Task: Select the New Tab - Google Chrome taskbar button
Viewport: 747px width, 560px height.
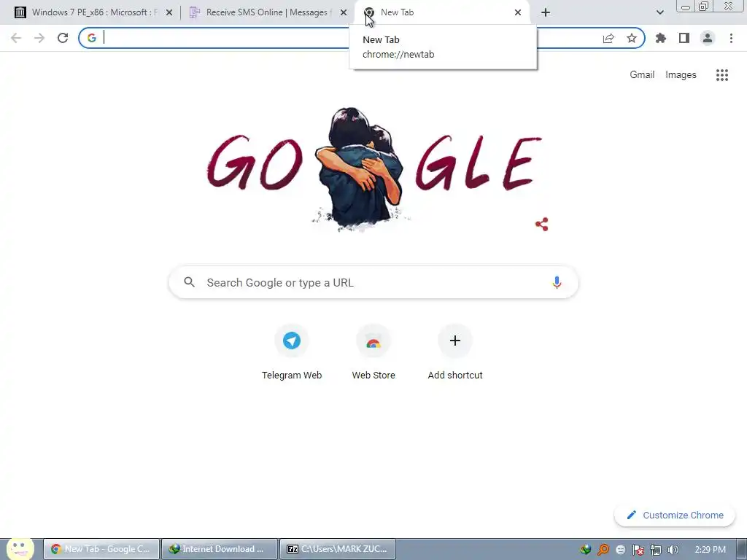Action: [x=101, y=549]
